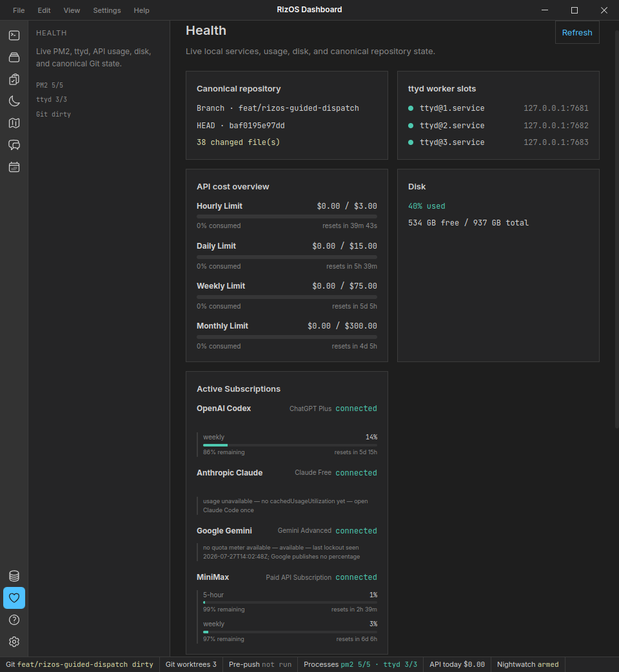Click 'PM2 5/5' in the side panel

50,85
